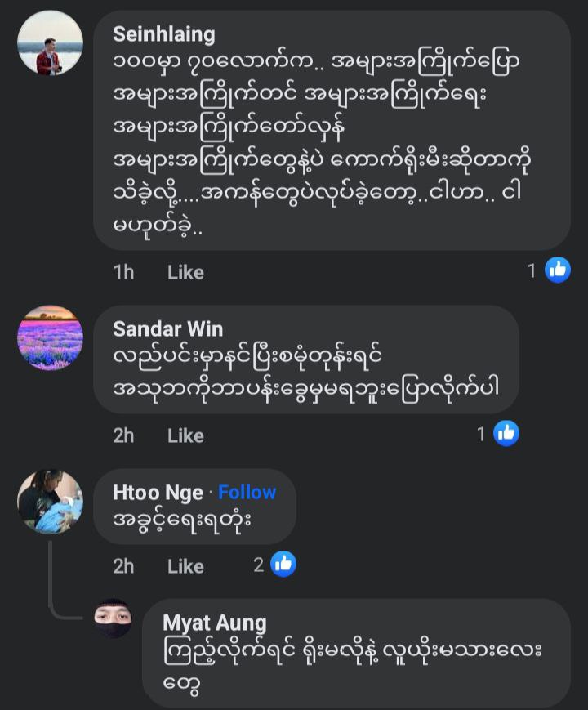Open the Myat Aung profile name link

point(214,623)
